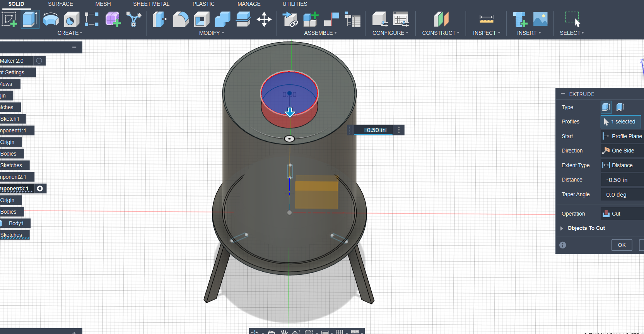
Task: Select the Move/Copy tool
Action: pos(264,19)
